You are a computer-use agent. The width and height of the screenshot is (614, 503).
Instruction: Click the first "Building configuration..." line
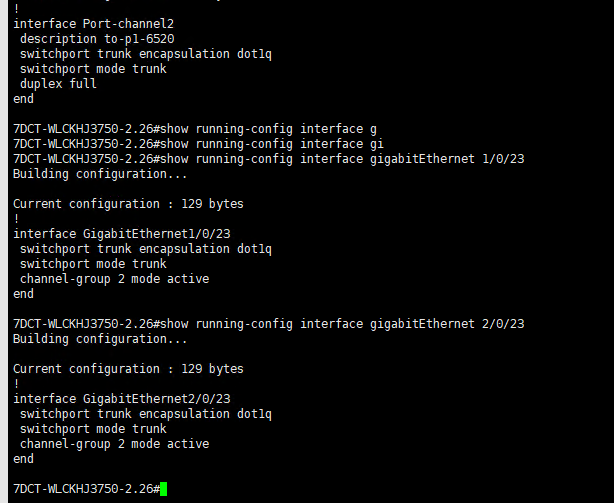tap(100, 174)
